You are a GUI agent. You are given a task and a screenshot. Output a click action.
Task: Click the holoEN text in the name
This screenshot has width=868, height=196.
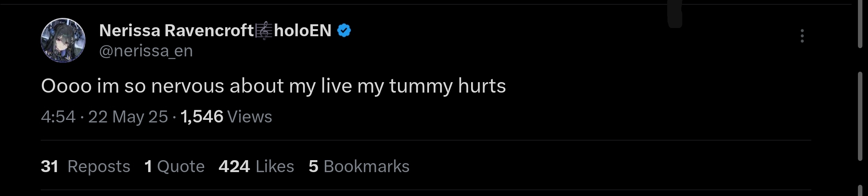tap(302, 31)
